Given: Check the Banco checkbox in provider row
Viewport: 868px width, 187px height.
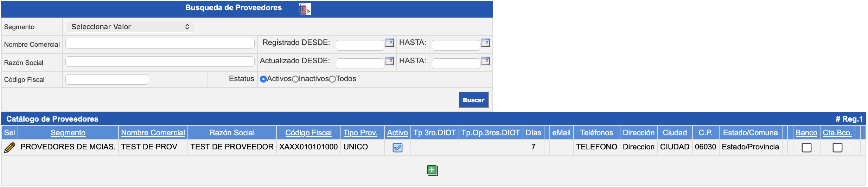Looking at the screenshot, I should point(806,148).
